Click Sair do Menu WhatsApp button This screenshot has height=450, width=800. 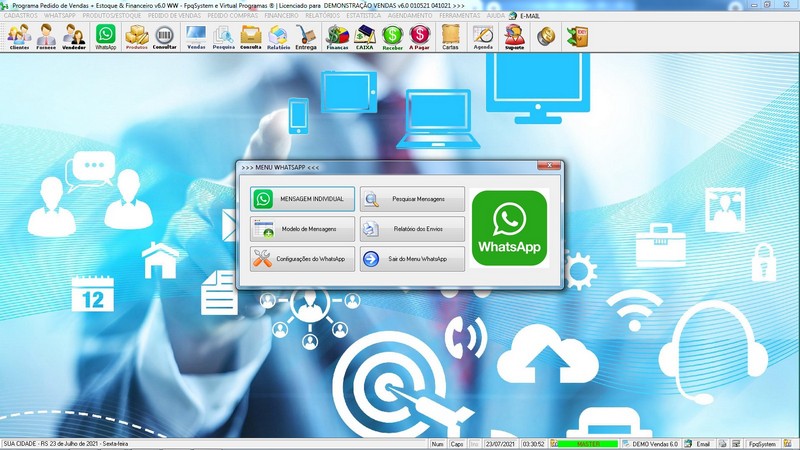pos(412,259)
